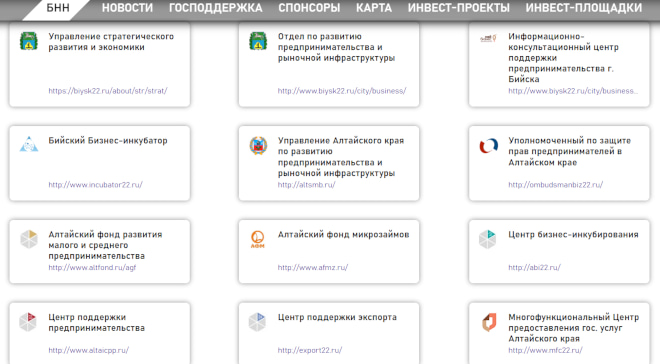Click title Управление Алтайского края по развитию предпринимательства
Viewport: 660px width, 364px height.
(341, 157)
